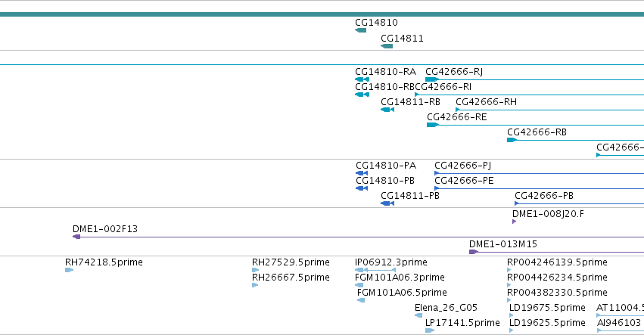Click the DME1-002F13 feature arrow
Image resolution: width=644 pixels, height=335 pixels.
coord(76,237)
